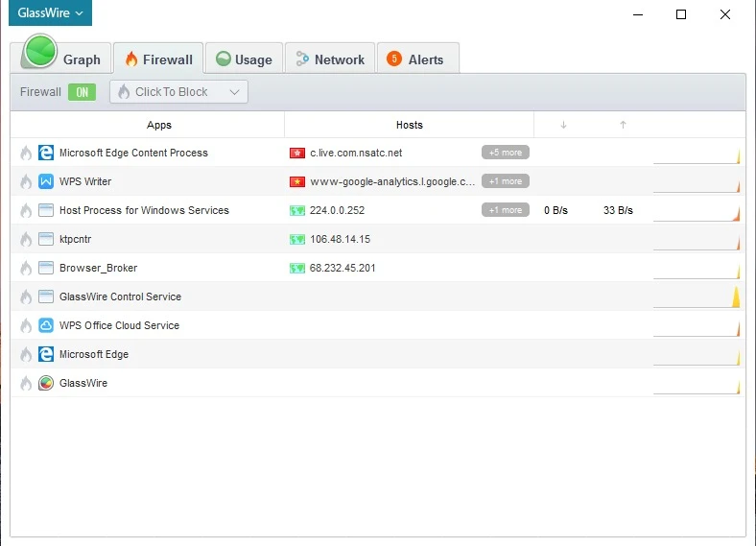The image size is (756, 546).
Task: Block Microsoft Edge using its flame icon
Action: [x=26, y=354]
